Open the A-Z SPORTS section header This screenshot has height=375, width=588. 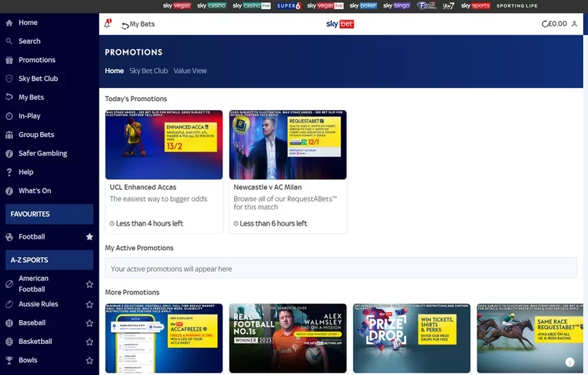click(x=49, y=260)
